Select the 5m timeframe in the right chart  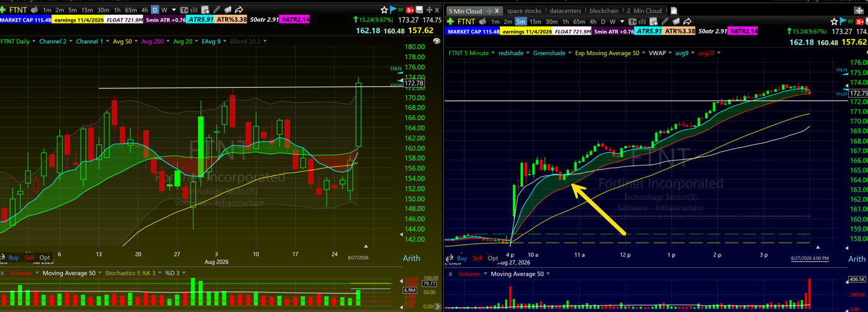tap(521, 22)
